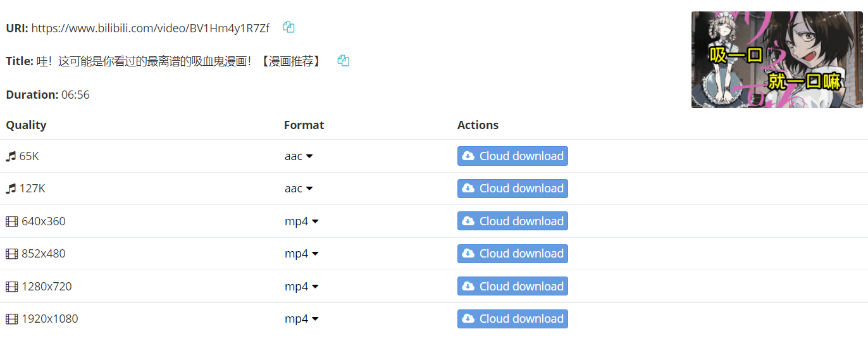Click the 06:56 duration value
The image size is (868, 348).
click(75, 95)
